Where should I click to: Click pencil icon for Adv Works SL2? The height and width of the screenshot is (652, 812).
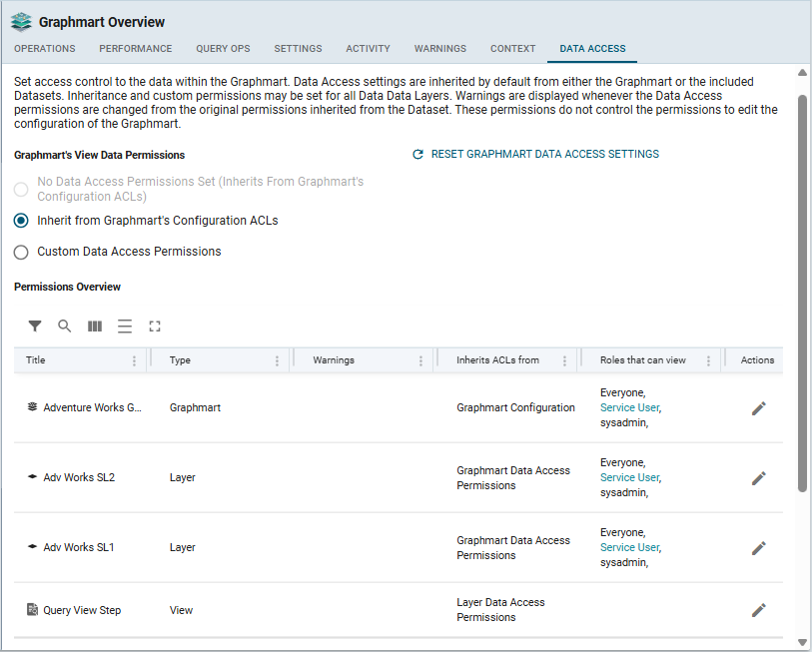[x=758, y=478]
